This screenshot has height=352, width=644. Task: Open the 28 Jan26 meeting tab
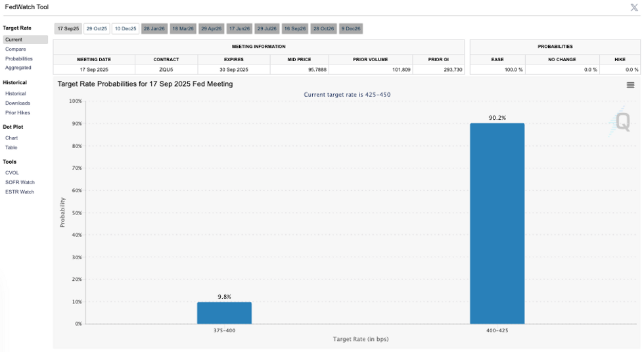[154, 29]
